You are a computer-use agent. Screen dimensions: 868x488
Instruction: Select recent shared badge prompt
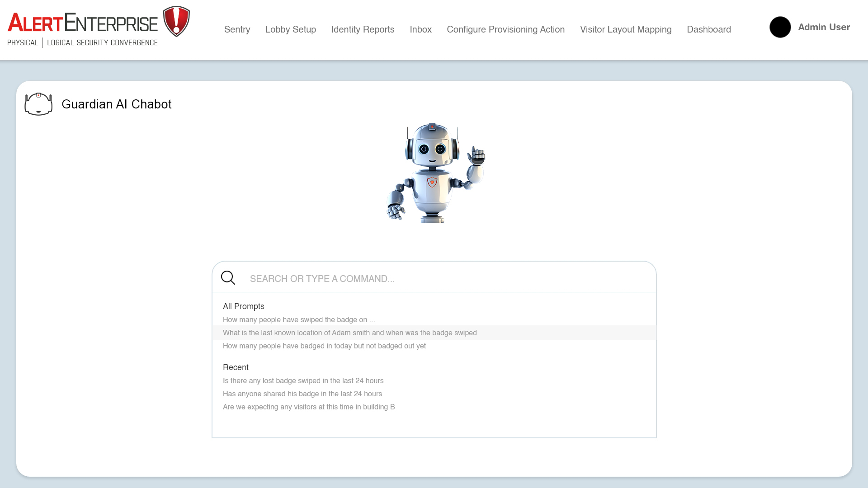302,394
